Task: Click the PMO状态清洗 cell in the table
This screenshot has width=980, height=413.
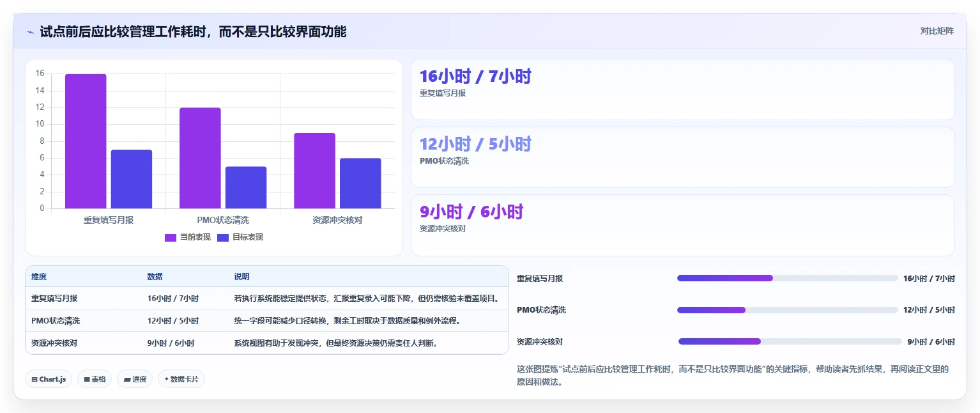Action: [56, 321]
